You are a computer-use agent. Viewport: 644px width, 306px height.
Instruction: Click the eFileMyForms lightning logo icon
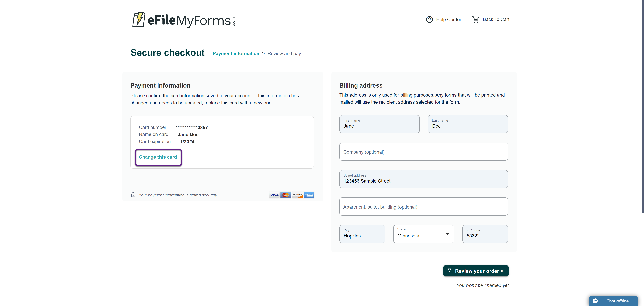[139, 19]
